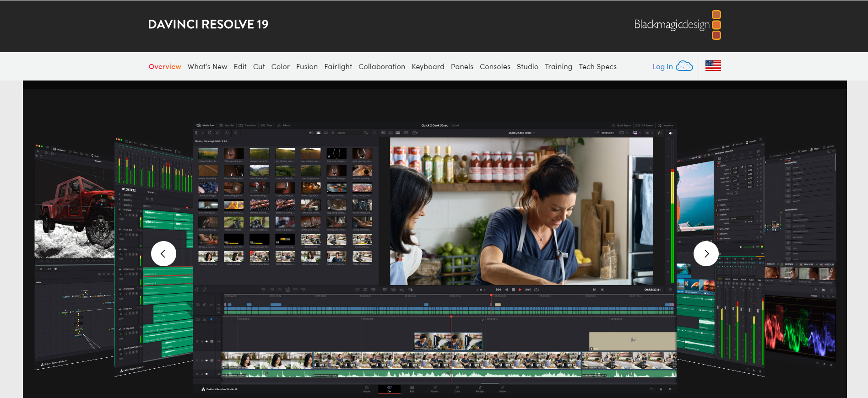868x398 pixels.
Task: Open the Quick 2 Cook 30sec timeline dropdown
Action: 521,133
